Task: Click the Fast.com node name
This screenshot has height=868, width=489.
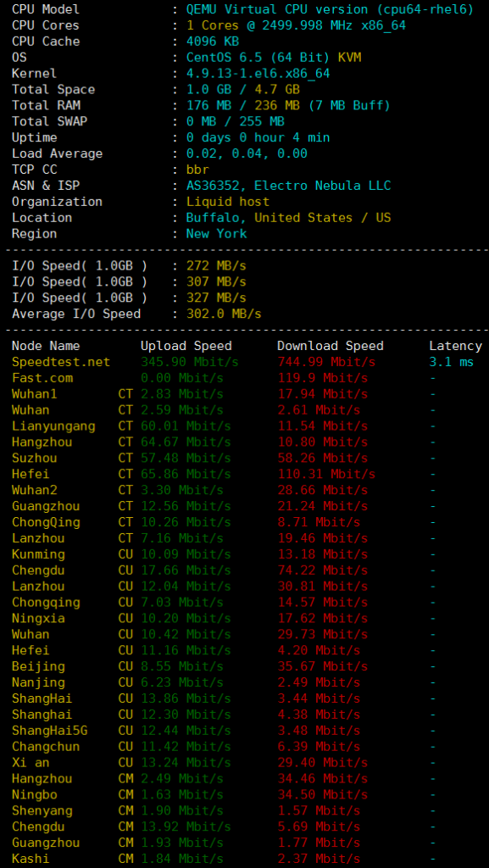Action: tap(42, 378)
